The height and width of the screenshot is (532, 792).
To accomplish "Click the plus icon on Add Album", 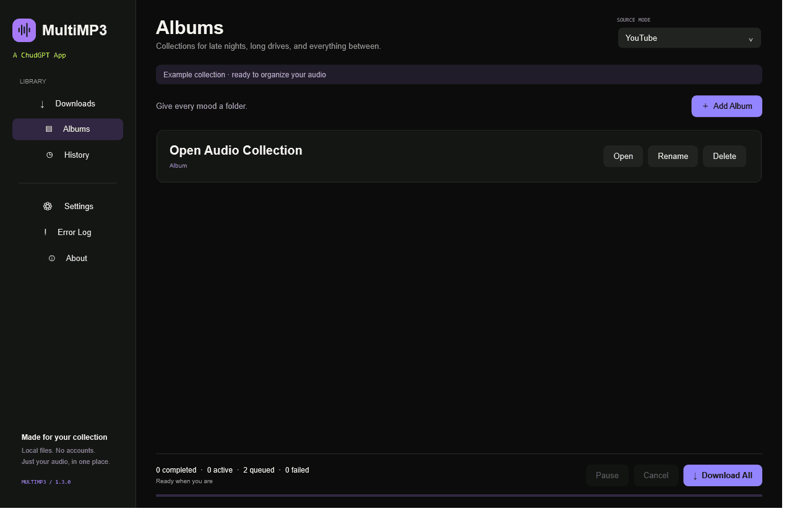I will pyautogui.click(x=705, y=106).
